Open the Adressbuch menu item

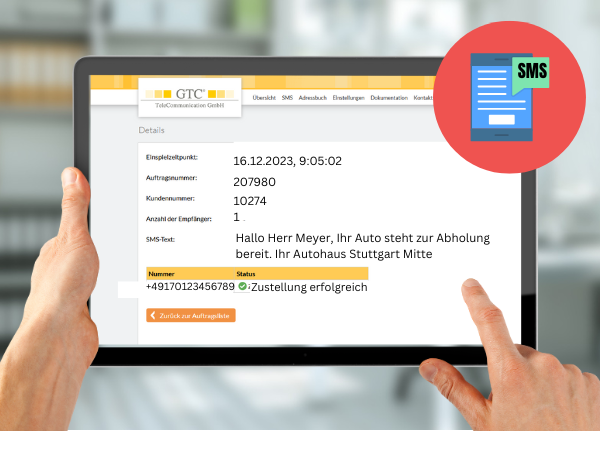[x=313, y=98]
